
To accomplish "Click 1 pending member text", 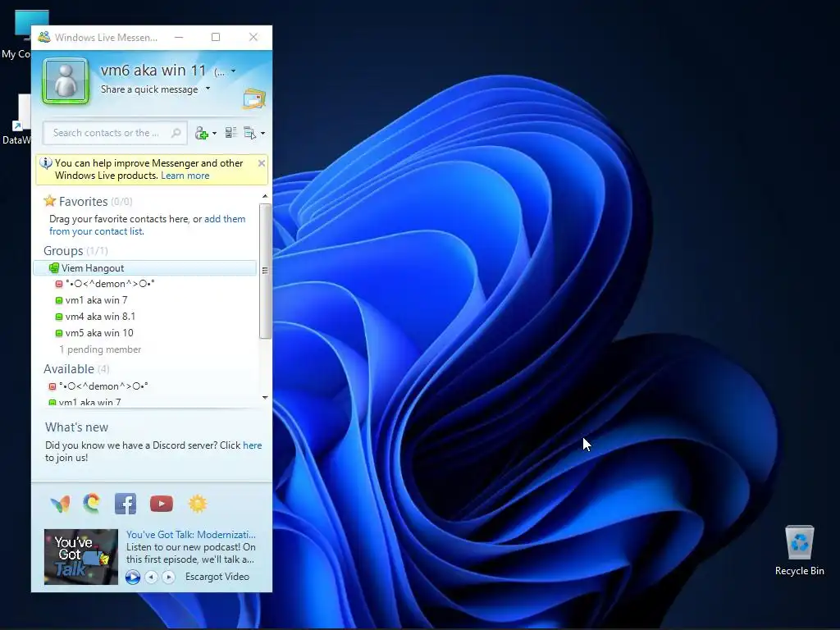I will 100,349.
